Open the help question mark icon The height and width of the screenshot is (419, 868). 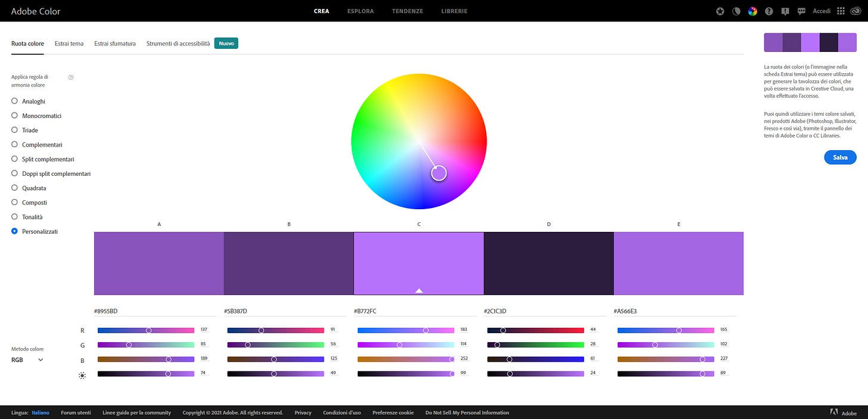[x=769, y=11]
